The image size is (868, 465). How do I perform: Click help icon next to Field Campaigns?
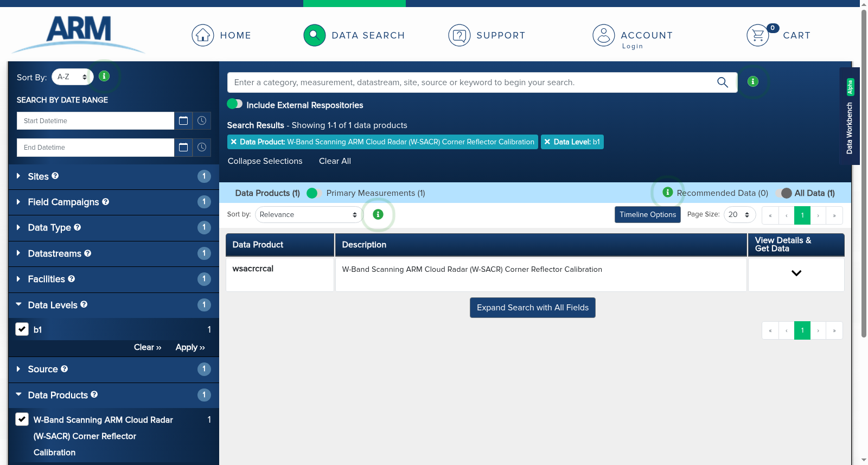coord(106,201)
